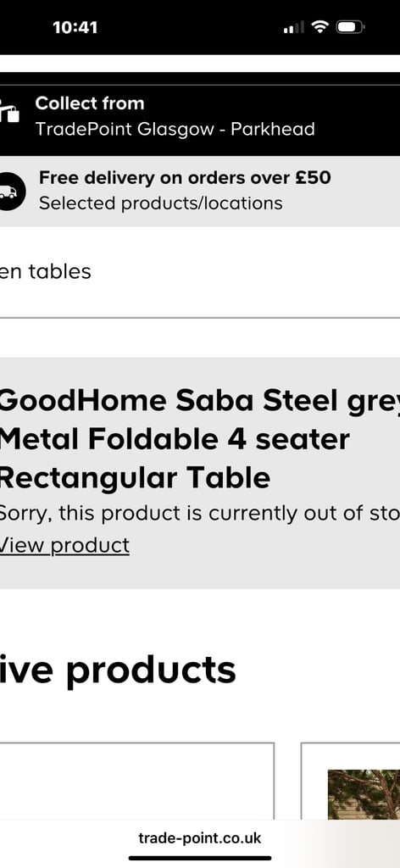Click the GoodHome Saba Steel grey table title
400x868 pixels.
pyautogui.click(x=200, y=440)
